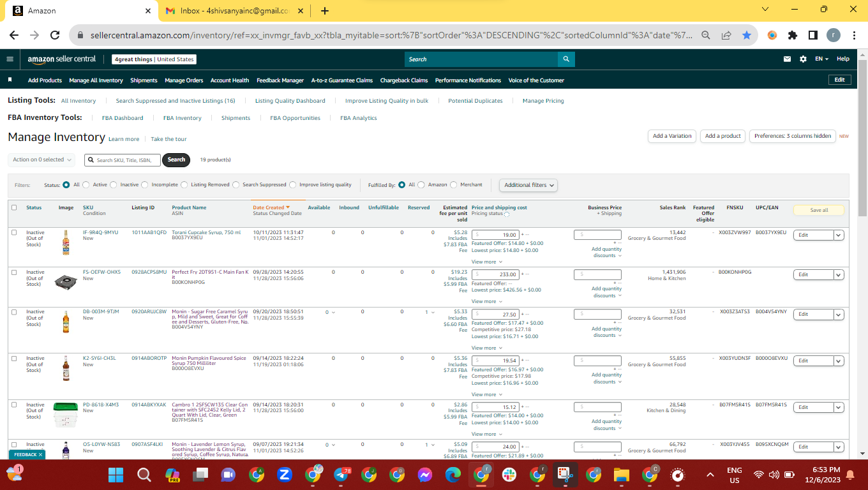Open the messages envelope icon
This screenshot has height=490, width=868.
tap(787, 59)
